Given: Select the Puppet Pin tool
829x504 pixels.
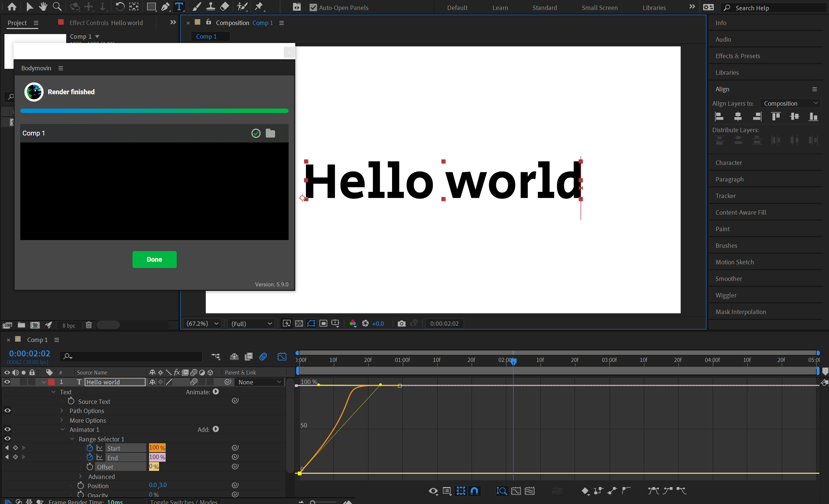Looking at the screenshot, I should point(259,7).
